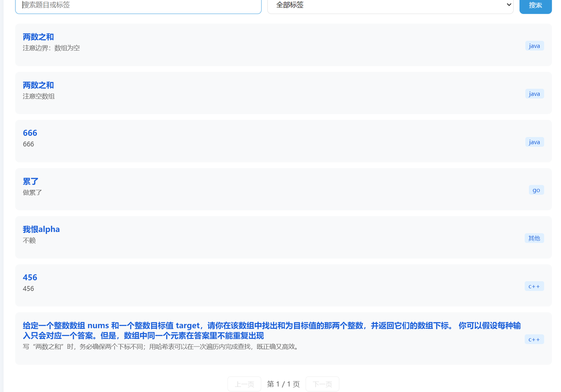Open the long nums target problem title
The width and height of the screenshot is (561, 392).
click(x=272, y=331)
